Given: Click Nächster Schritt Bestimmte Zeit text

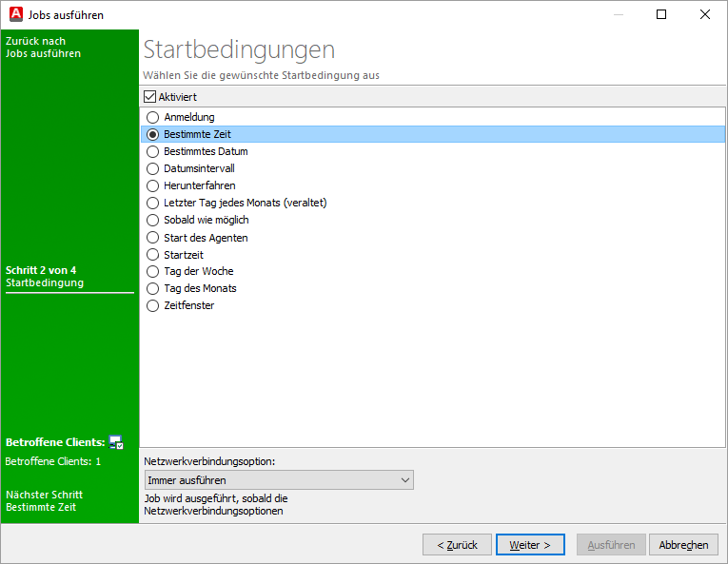Looking at the screenshot, I should (44, 501).
